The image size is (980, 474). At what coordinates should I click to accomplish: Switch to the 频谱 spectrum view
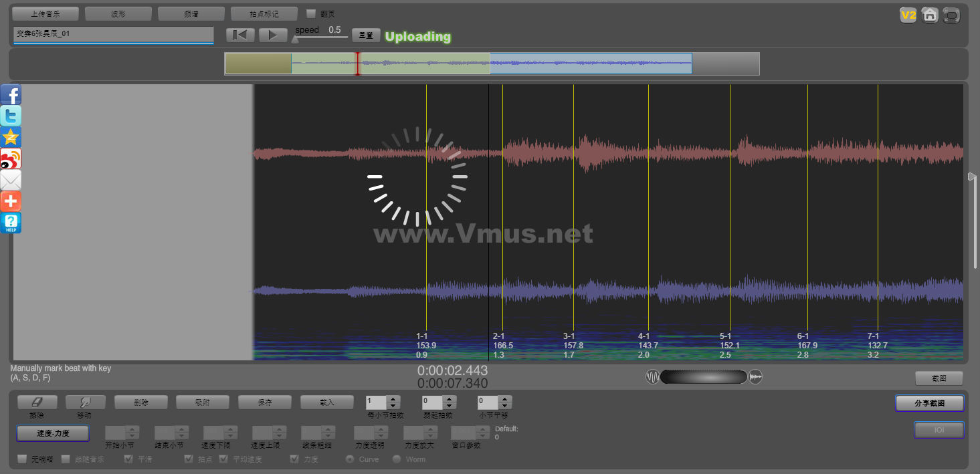coord(191,13)
